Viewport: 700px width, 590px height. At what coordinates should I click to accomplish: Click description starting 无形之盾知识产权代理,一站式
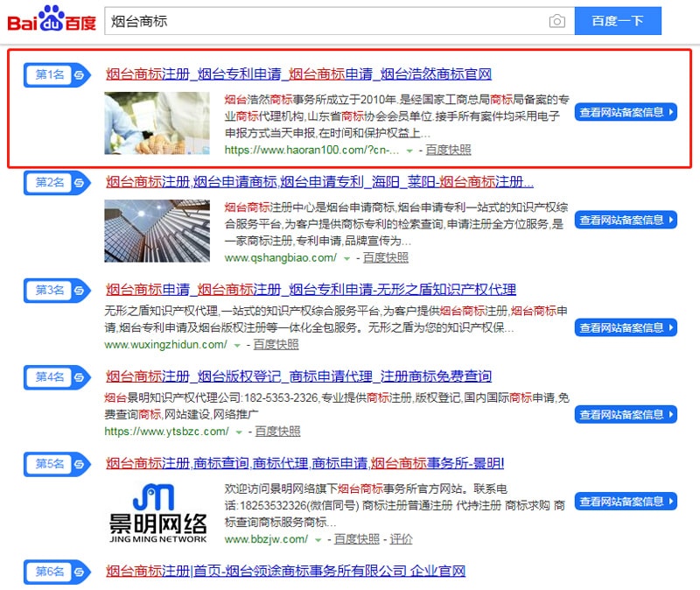336,320
